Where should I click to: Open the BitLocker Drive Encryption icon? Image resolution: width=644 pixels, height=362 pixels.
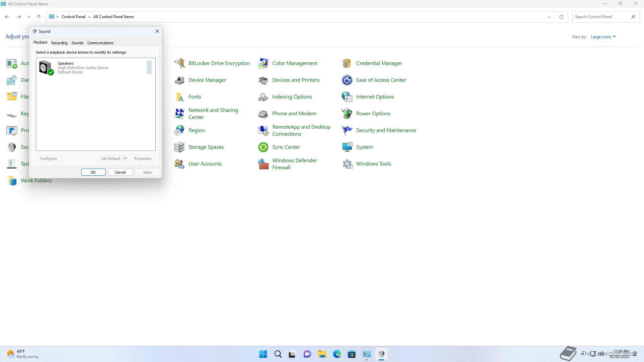[179, 63]
